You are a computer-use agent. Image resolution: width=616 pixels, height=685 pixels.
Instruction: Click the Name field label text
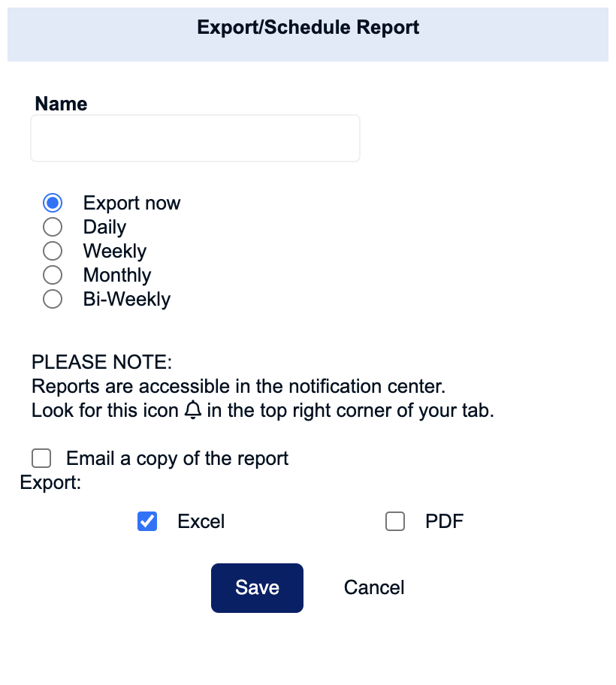coord(61,104)
